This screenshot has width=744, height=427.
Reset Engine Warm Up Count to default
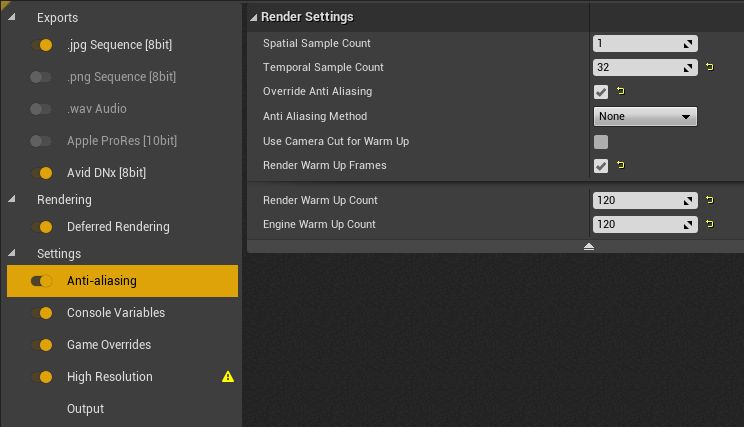click(710, 223)
